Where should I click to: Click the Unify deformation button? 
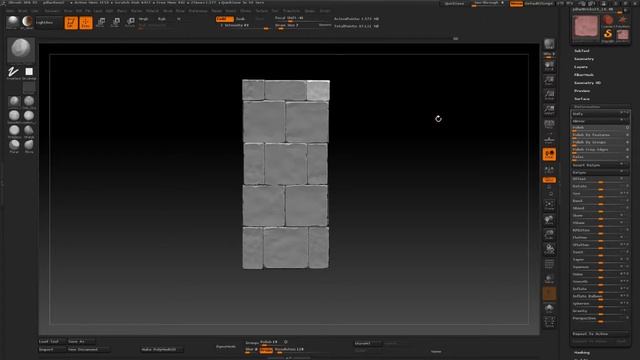pos(600,114)
